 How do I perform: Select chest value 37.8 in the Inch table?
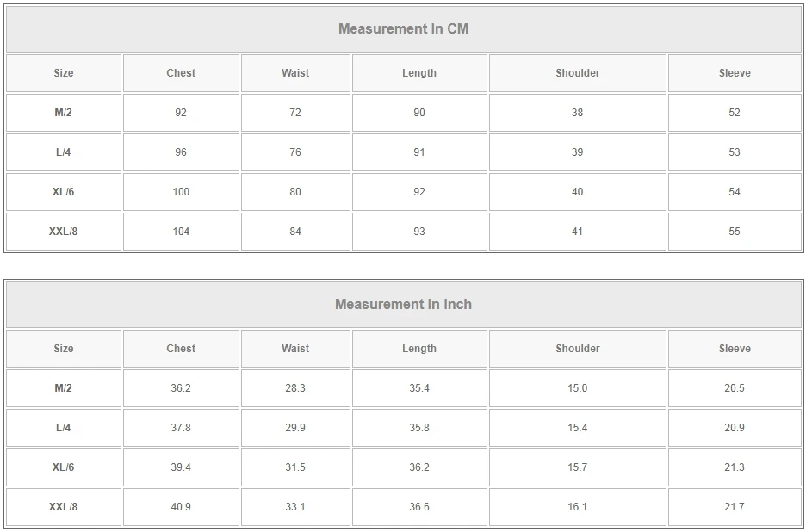tap(181, 428)
